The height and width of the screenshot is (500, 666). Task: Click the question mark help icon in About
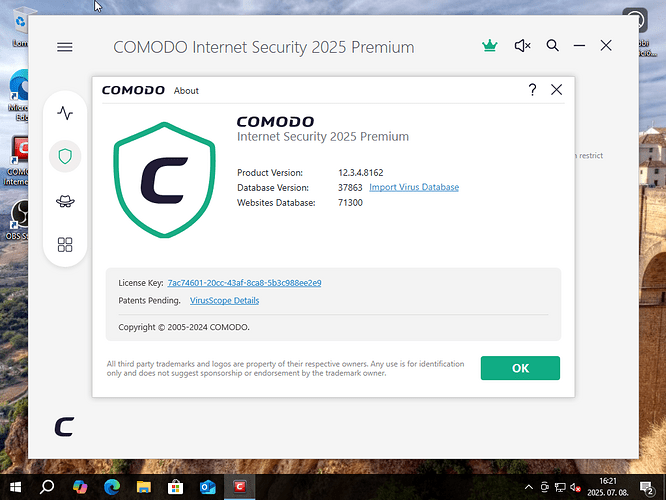tap(532, 90)
